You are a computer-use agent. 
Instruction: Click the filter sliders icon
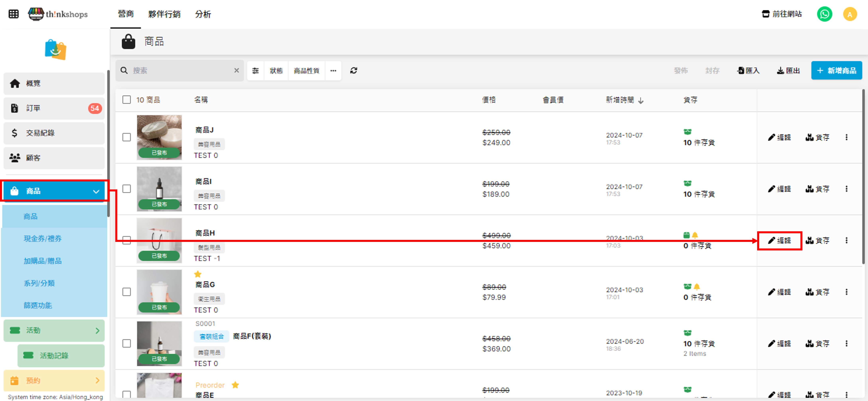click(x=255, y=70)
